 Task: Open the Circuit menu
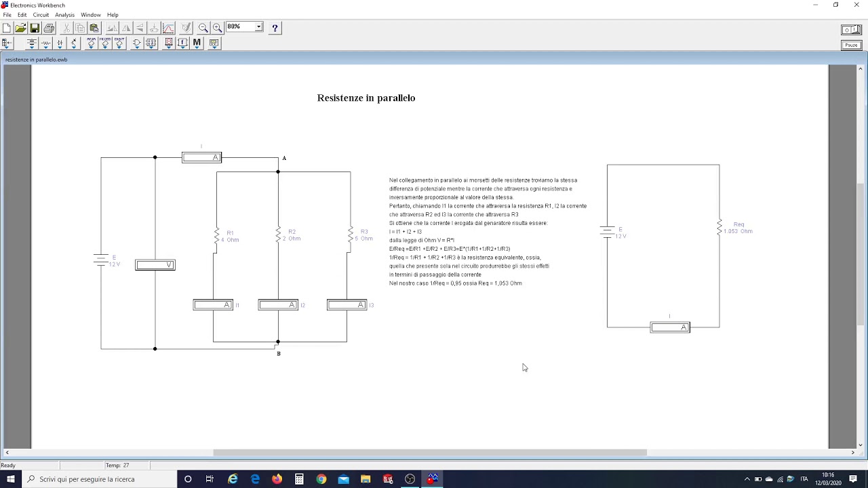pyautogui.click(x=41, y=15)
